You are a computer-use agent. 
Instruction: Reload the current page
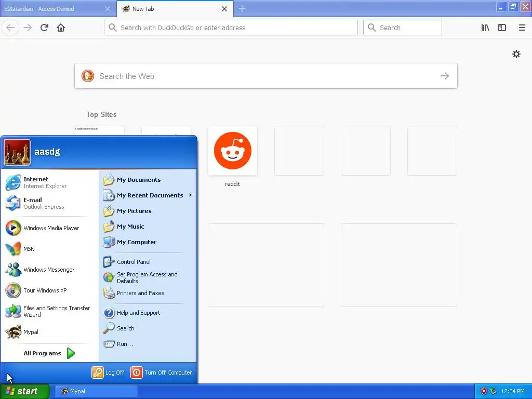point(45,28)
